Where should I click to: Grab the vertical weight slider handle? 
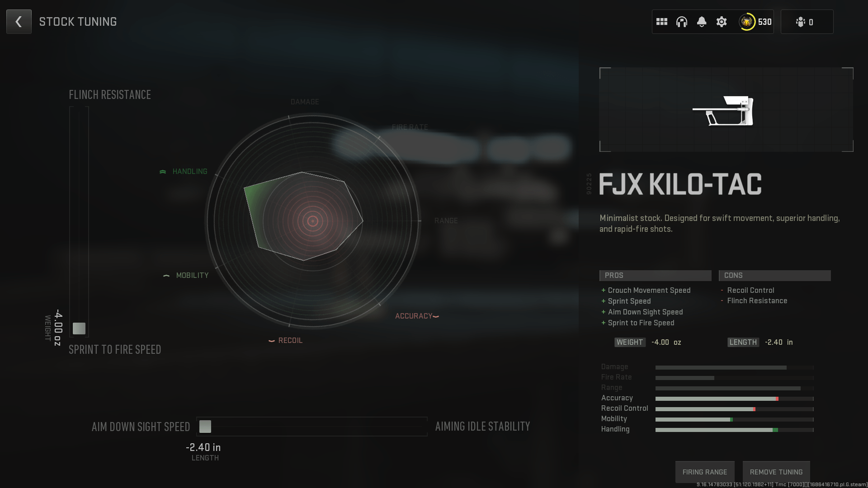[79, 328]
